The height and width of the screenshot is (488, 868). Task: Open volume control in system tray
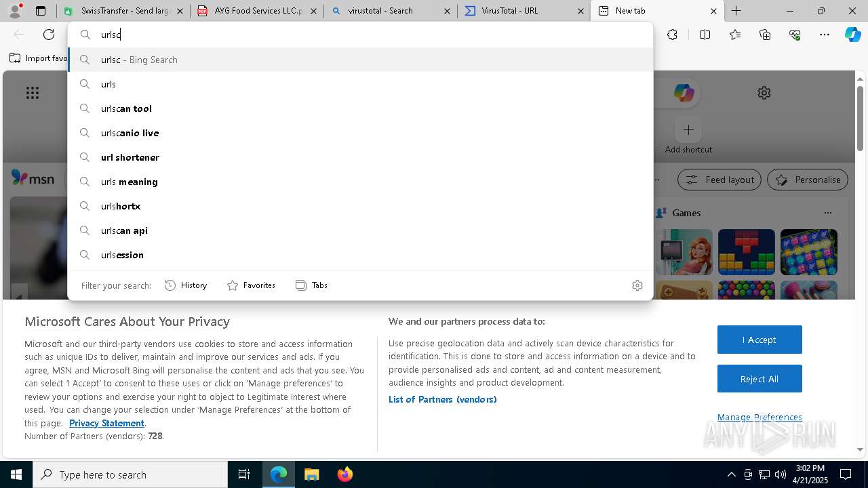pos(781,474)
